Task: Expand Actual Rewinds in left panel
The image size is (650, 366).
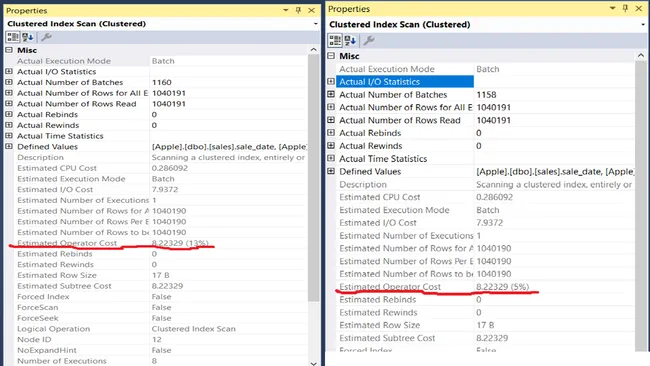Action: pyautogui.click(x=9, y=125)
